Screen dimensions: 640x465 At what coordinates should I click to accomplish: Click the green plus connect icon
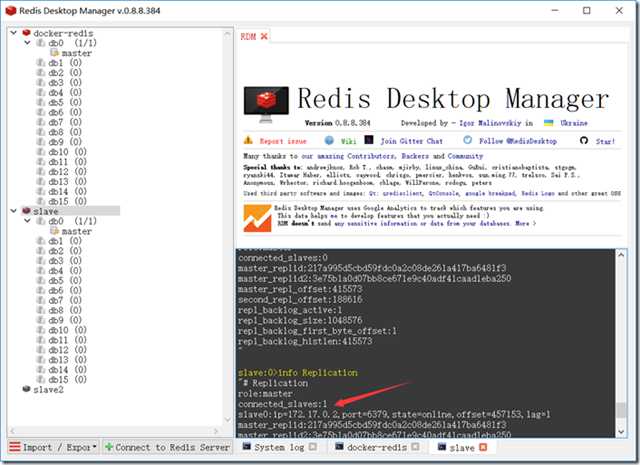point(109,447)
